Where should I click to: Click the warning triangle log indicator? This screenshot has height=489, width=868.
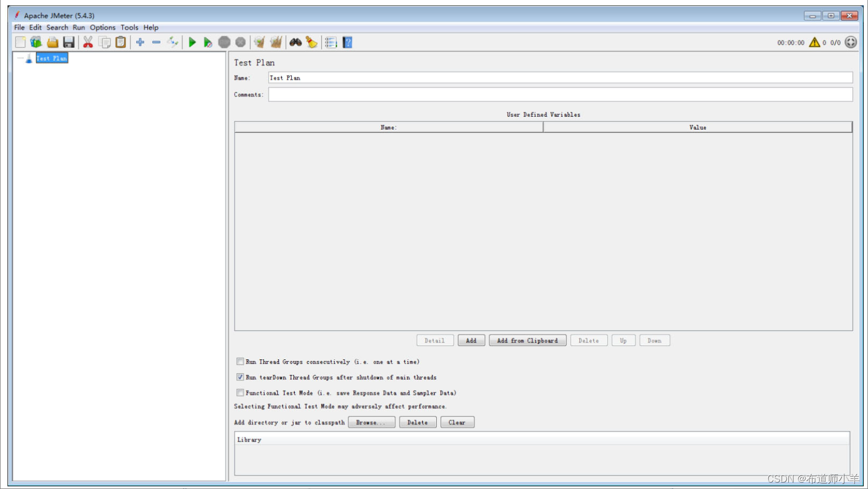click(814, 42)
